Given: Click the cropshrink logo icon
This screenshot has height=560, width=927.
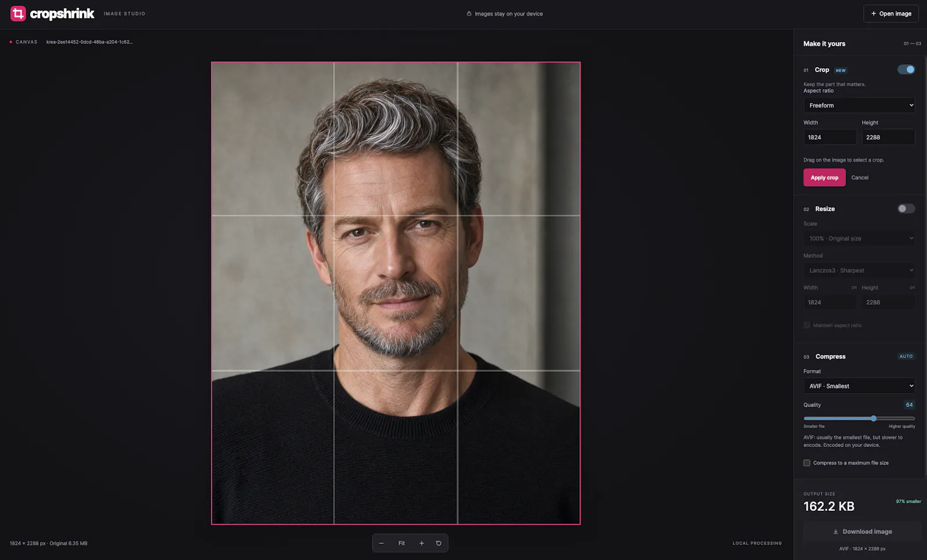Looking at the screenshot, I should (x=18, y=13).
